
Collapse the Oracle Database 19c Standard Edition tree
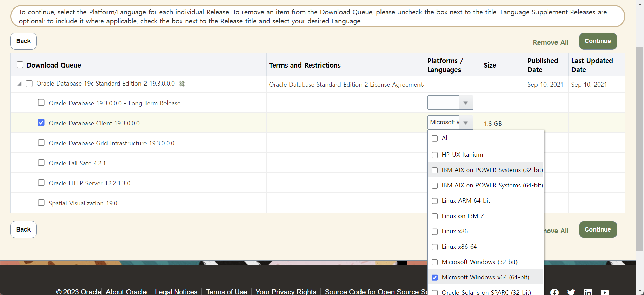coord(19,84)
